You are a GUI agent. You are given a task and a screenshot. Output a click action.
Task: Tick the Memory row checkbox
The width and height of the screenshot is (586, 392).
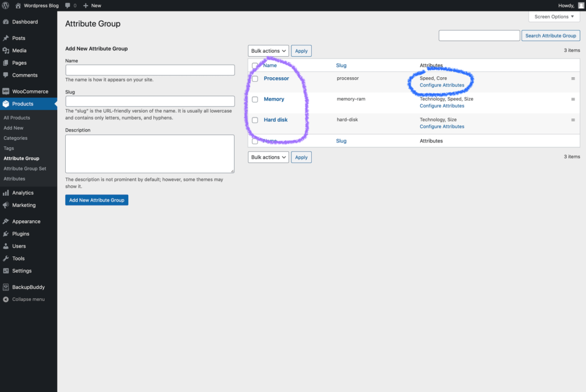pos(255,100)
